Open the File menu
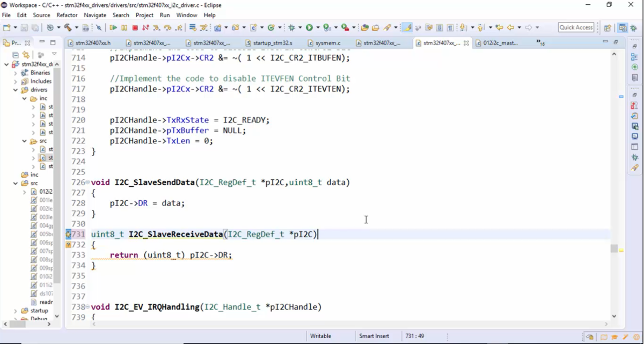The image size is (644, 344). tap(6, 15)
